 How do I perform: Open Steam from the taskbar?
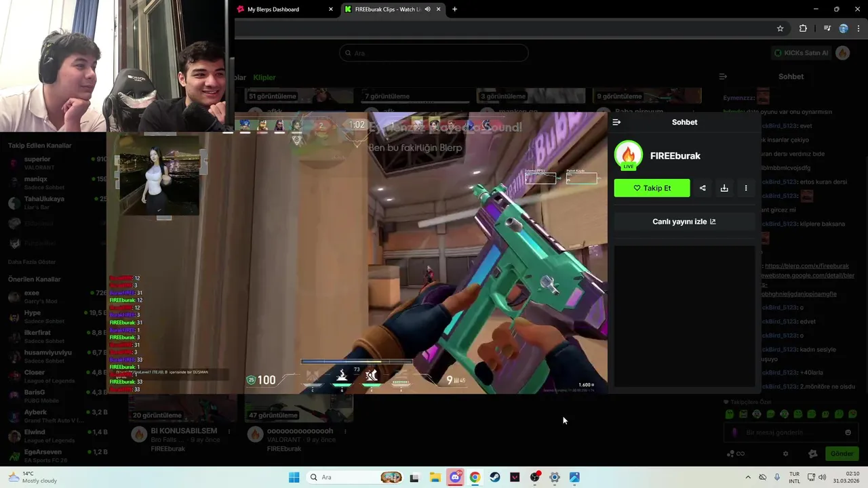[x=495, y=477]
